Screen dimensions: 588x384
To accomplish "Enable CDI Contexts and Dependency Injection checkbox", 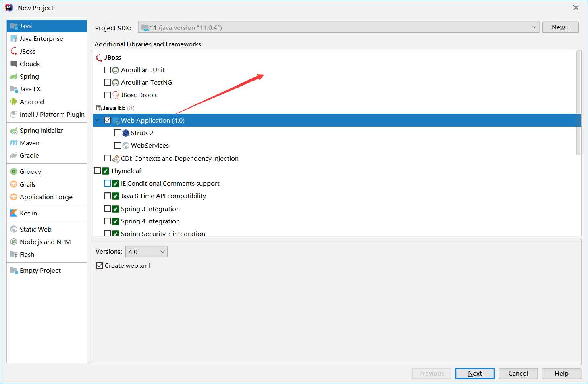I will point(107,158).
